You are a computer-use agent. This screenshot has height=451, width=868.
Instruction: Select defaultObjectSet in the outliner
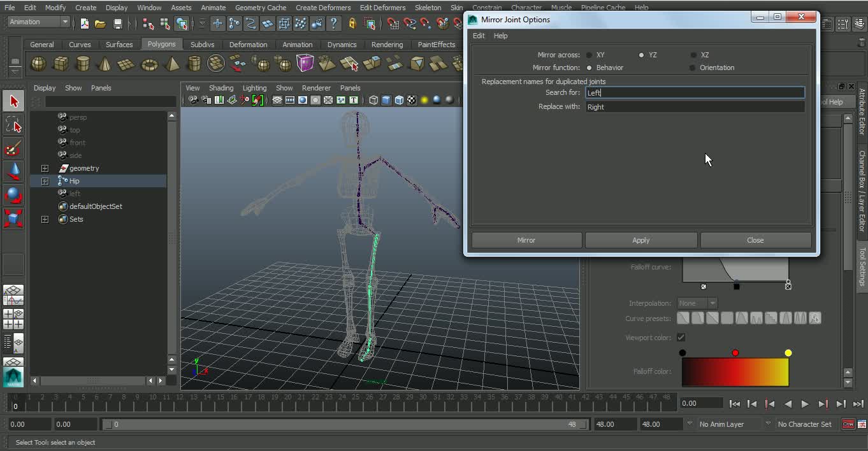[x=96, y=206]
